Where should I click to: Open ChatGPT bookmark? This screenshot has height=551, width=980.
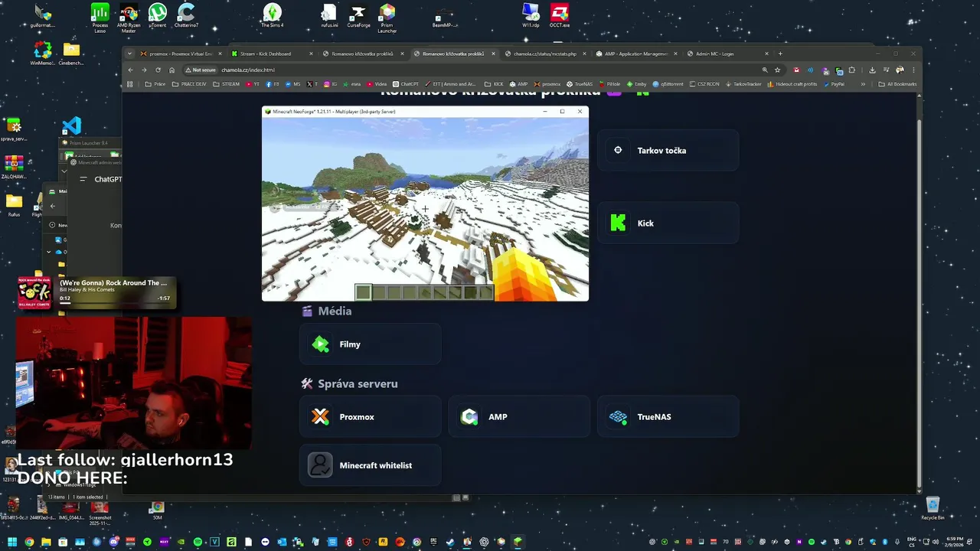point(406,84)
